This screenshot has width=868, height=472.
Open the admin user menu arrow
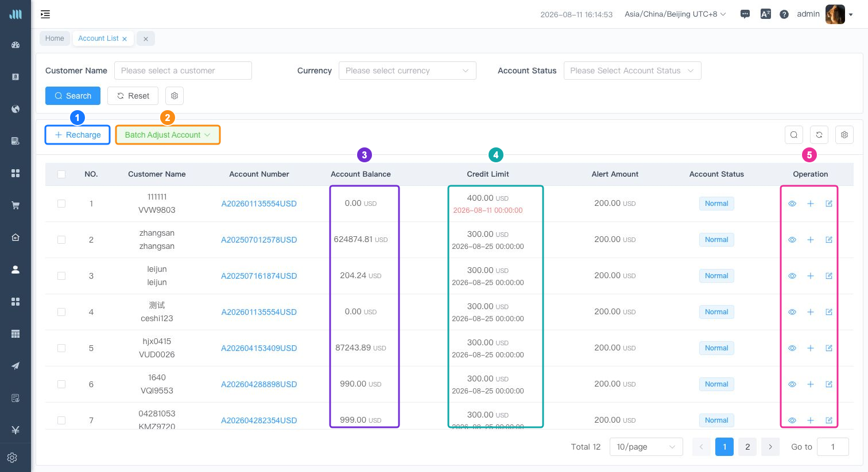pyautogui.click(x=851, y=15)
